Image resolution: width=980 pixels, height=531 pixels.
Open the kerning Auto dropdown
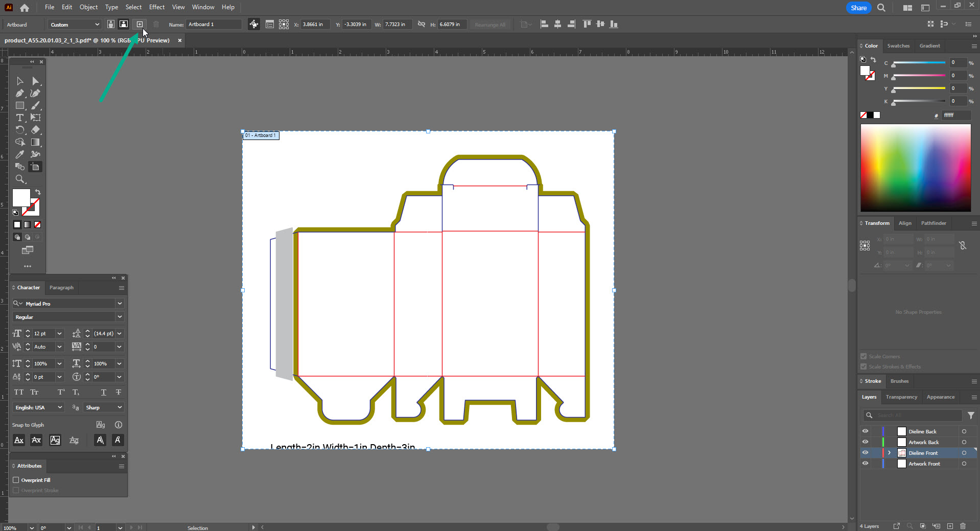tap(59, 347)
